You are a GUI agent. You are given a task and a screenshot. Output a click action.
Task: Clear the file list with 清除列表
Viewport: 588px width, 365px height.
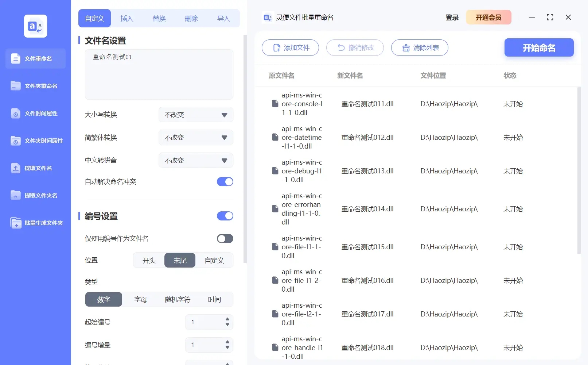(x=419, y=47)
